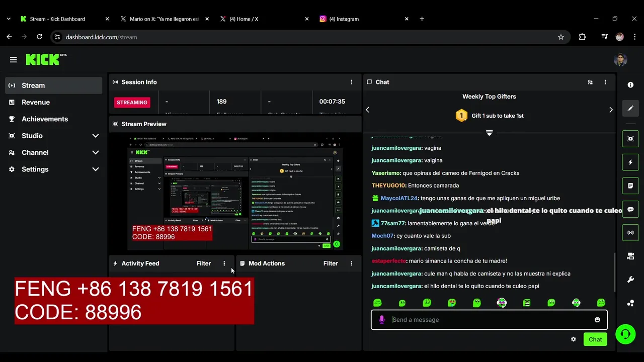The width and height of the screenshot is (644, 362).
Task: Show next Weekly Top Gifters slide
Action: pos(611,110)
